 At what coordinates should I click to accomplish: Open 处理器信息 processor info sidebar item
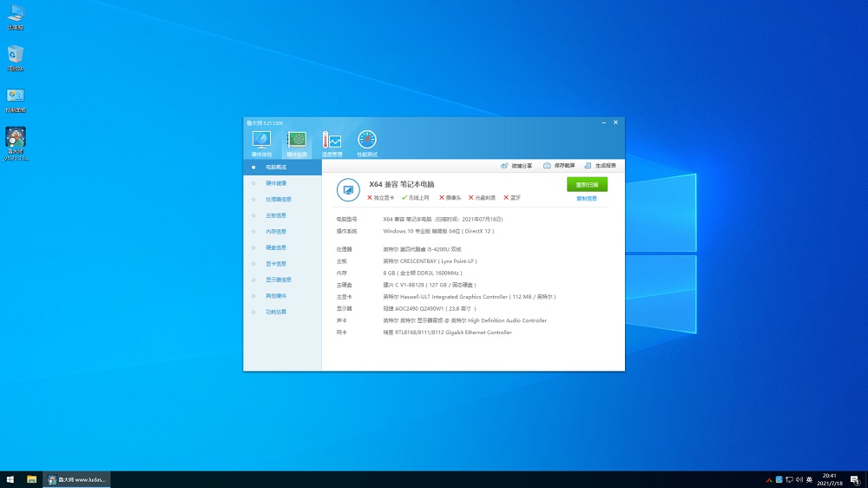tap(276, 199)
